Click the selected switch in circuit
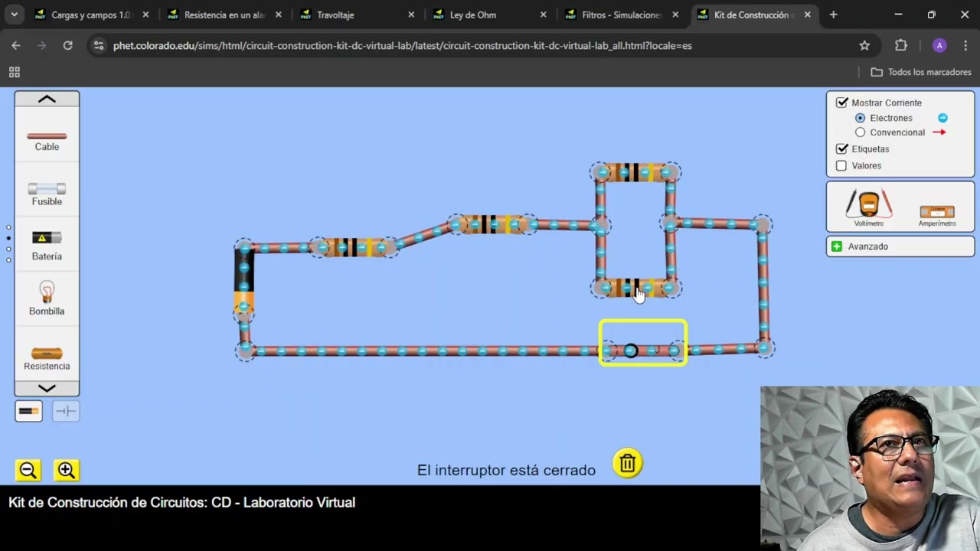 642,350
